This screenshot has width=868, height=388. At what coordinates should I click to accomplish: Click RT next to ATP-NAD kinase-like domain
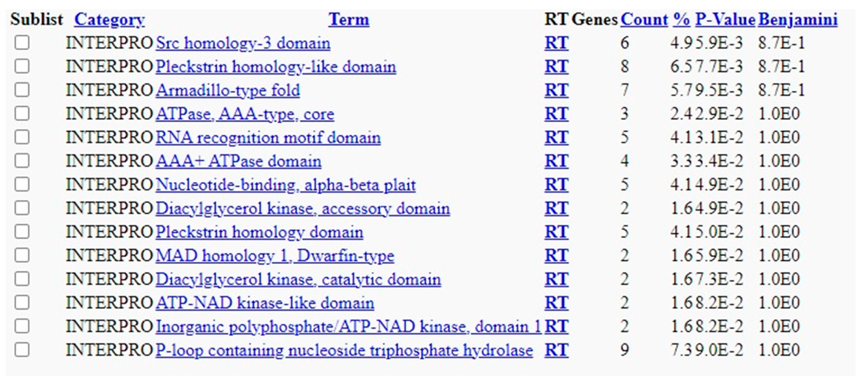556,302
